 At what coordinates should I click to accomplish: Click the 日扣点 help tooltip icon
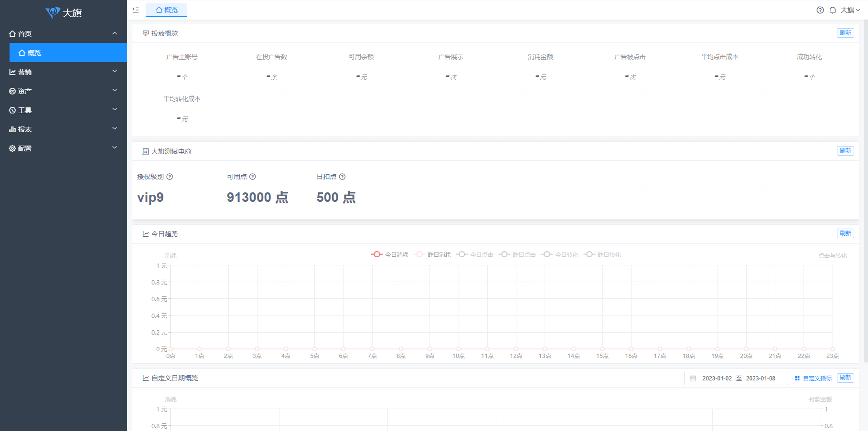(x=342, y=177)
